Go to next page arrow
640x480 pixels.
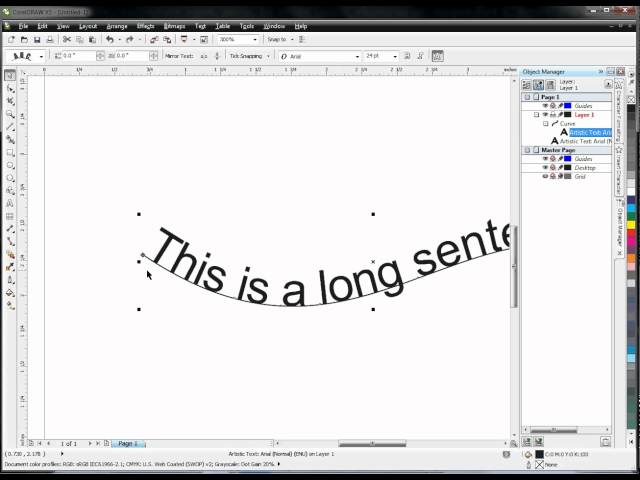click(90, 443)
